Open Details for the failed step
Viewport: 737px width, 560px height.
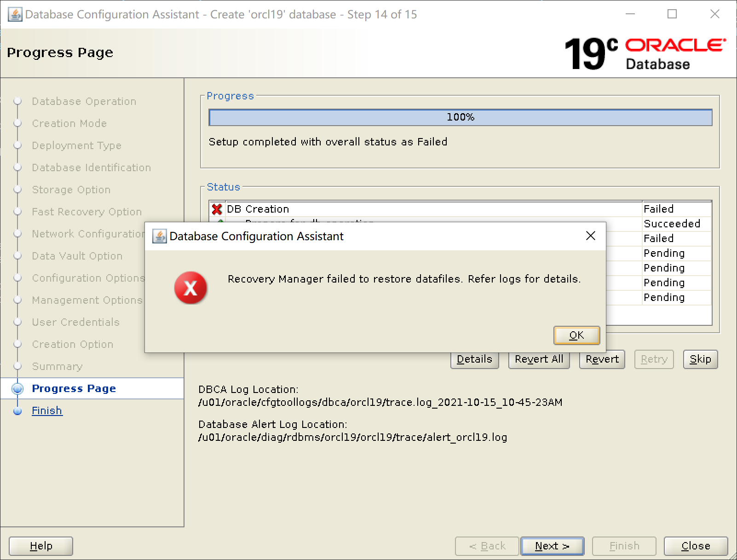(x=474, y=359)
